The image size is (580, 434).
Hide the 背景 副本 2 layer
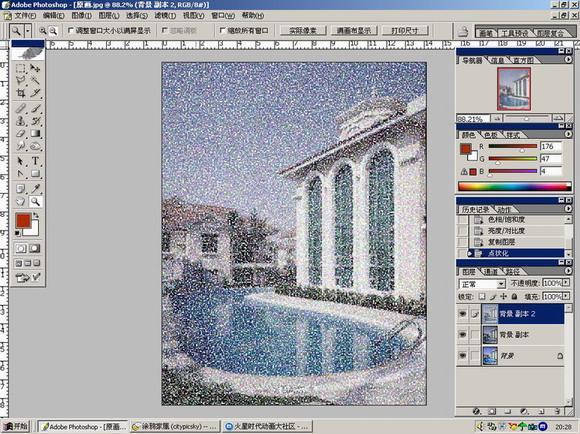pos(462,314)
